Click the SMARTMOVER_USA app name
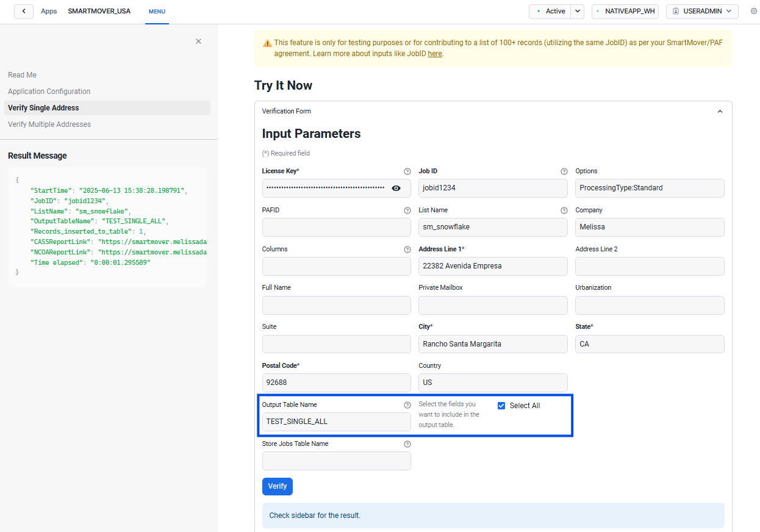The height and width of the screenshot is (532, 760). point(99,11)
